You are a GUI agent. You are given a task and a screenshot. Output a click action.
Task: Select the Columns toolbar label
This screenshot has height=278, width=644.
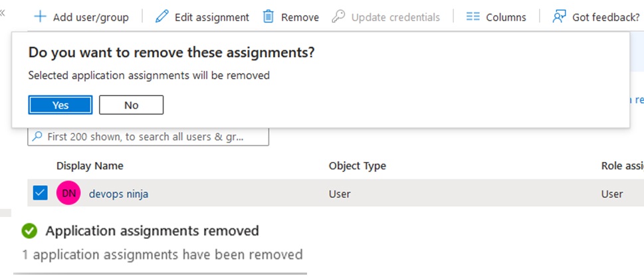tap(506, 17)
